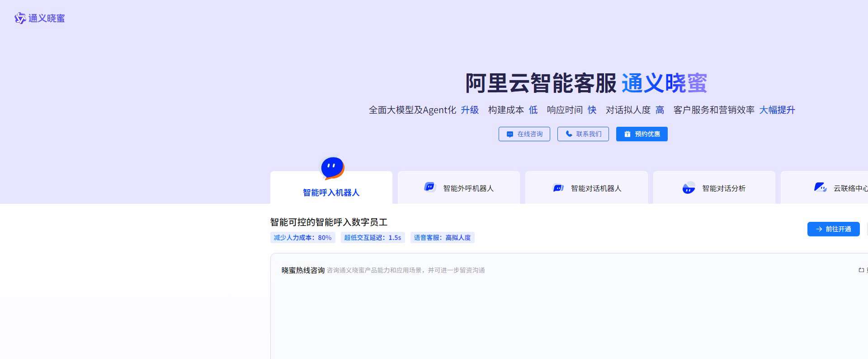Image resolution: width=868 pixels, height=359 pixels.
Task: Click the text 对话拟人度 高
Action: pos(635,110)
